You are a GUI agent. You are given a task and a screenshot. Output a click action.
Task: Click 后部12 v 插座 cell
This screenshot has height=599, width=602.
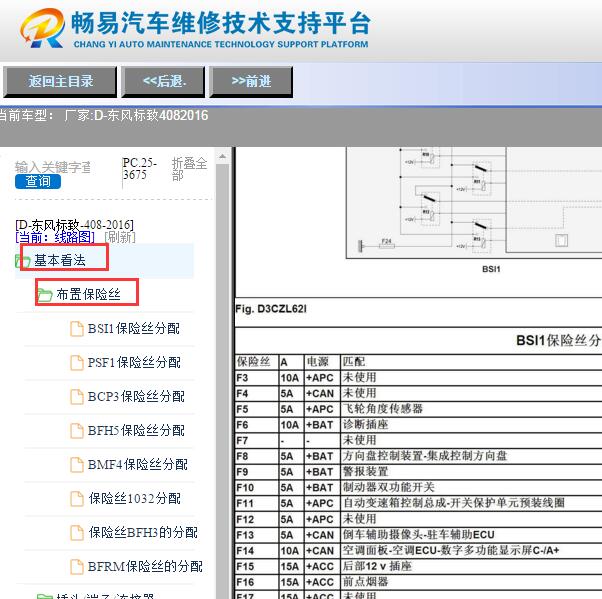click(377, 566)
